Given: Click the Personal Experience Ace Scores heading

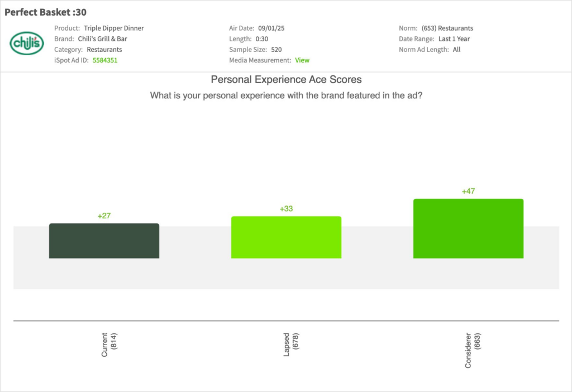Looking at the screenshot, I should [286, 80].
